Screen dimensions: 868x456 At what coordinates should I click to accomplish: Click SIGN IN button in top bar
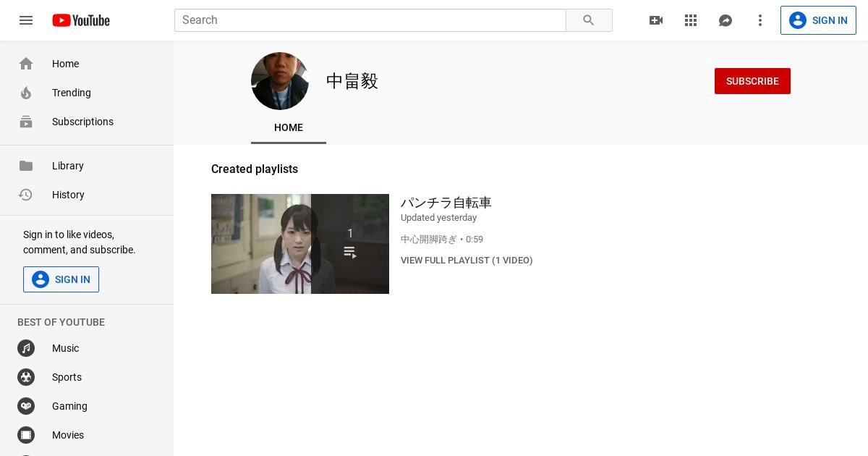(818, 20)
